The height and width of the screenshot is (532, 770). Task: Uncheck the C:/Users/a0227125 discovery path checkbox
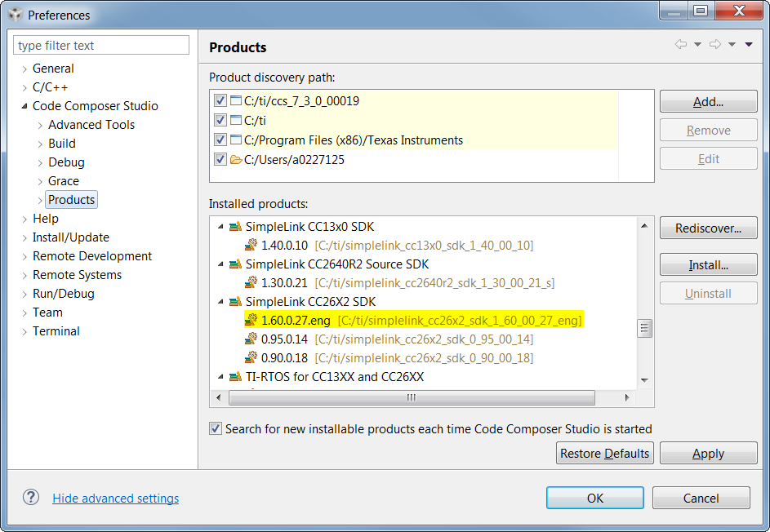click(220, 159)
